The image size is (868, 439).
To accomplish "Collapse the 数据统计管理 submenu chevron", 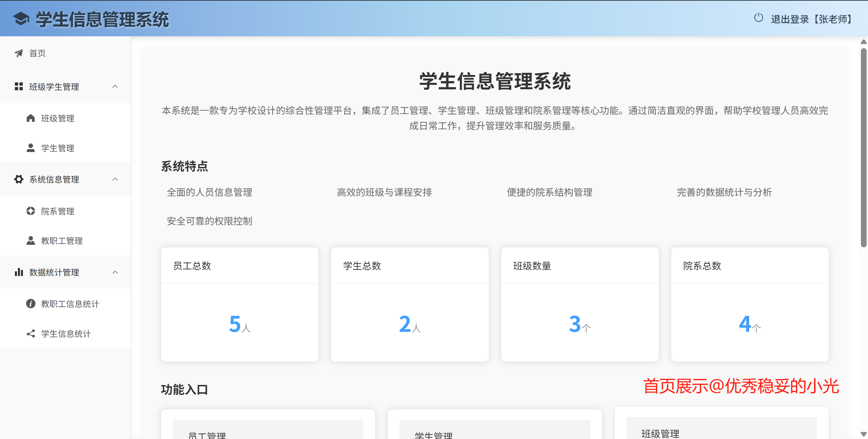I will pyautogui.click(x=115, y=272).
